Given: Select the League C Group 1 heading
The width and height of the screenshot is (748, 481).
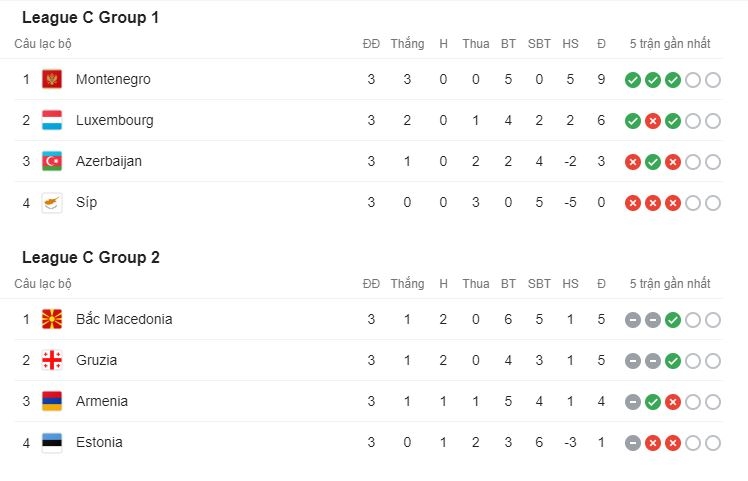Looking at the screenshot, I should tap(90, 17).
